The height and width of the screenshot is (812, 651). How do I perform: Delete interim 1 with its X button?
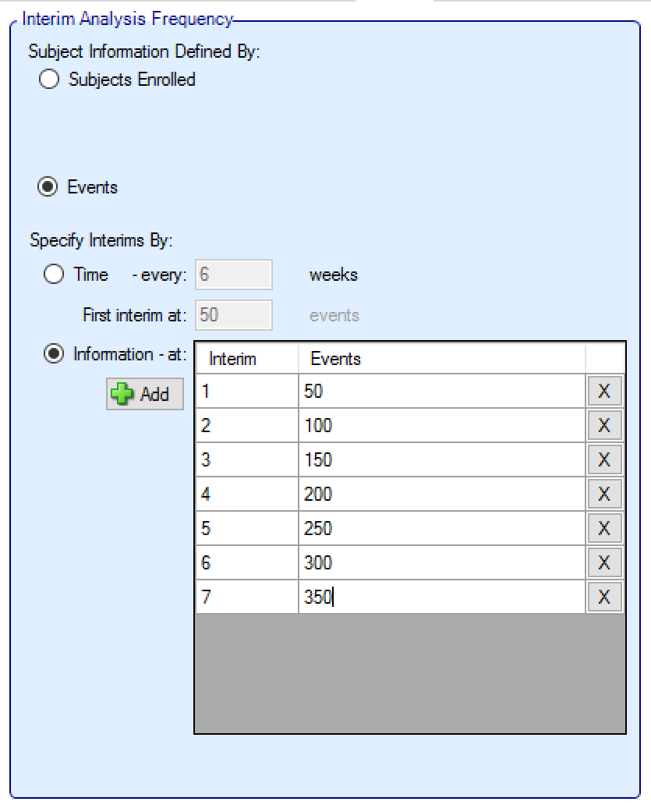coord(604,392)
